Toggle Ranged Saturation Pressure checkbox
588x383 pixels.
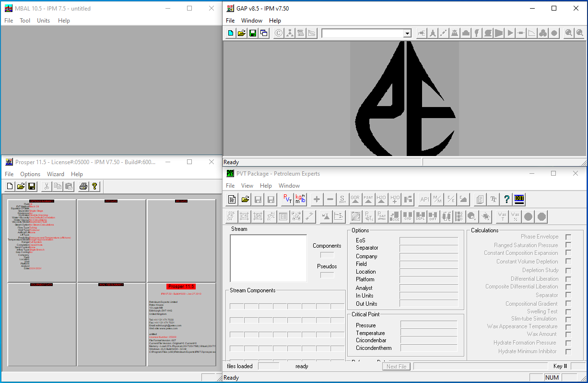(568, 245)
